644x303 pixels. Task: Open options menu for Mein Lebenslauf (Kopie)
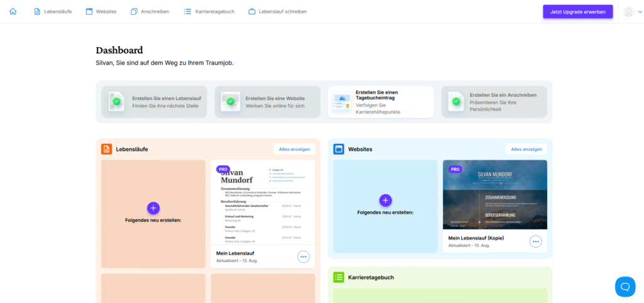pos(535,241)
